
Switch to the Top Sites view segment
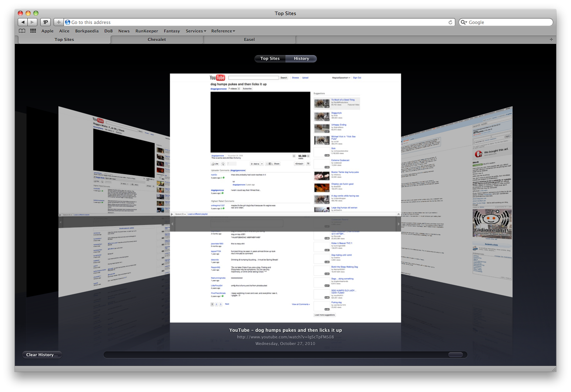click(x=270, y=58)
